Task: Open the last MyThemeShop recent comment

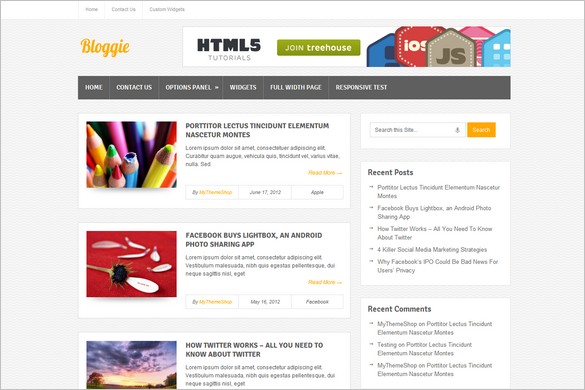Action: [x=435, y=369]
